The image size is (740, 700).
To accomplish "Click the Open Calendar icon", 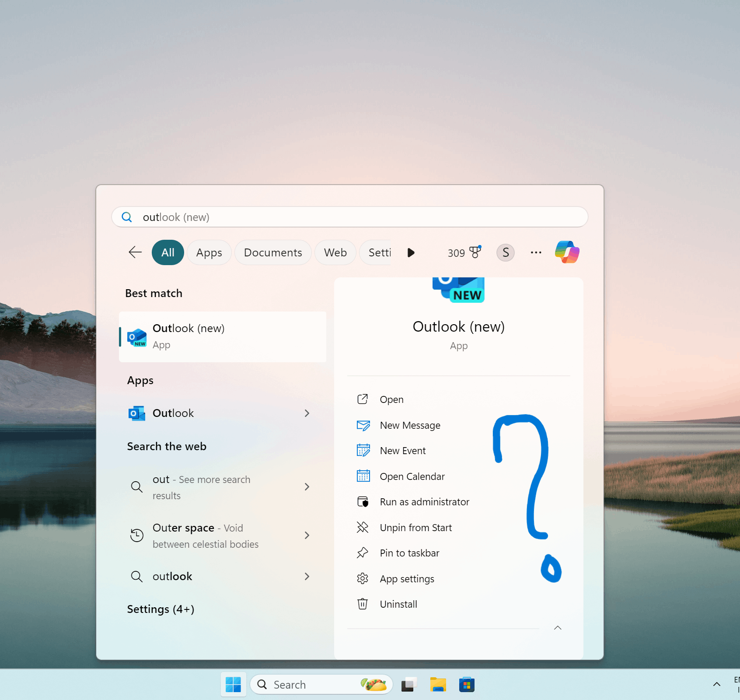I will 363,476.
